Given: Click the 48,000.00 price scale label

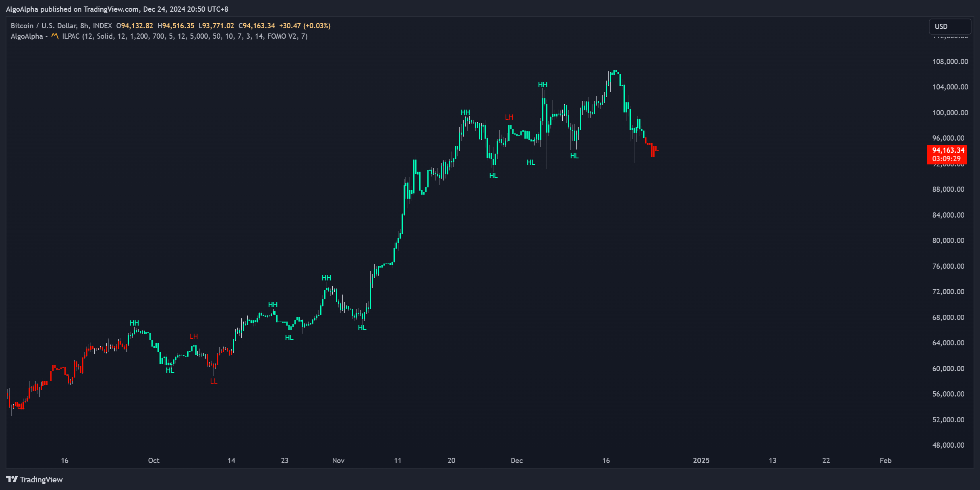Looking at the screenshot, I should [949, 445].
